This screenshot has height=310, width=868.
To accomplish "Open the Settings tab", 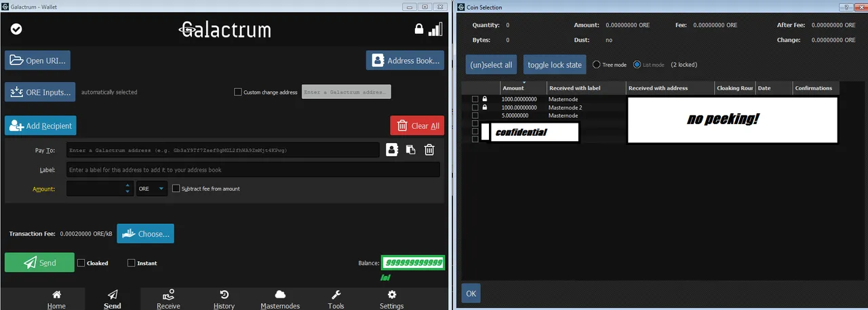I will tap(391, 299).
